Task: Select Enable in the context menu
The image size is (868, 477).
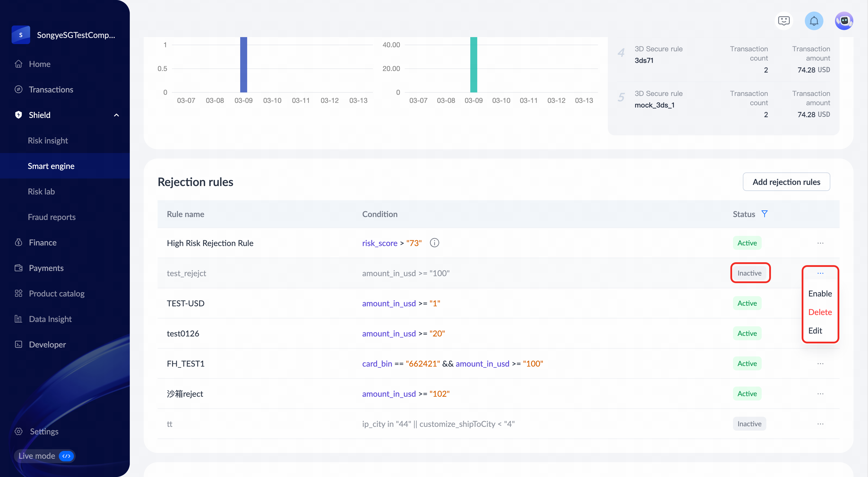Action: click(820, 293)
